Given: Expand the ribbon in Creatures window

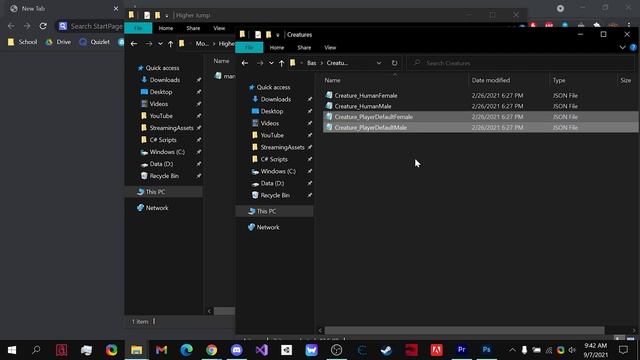Looking at the screenshot, I should [622, 47].
